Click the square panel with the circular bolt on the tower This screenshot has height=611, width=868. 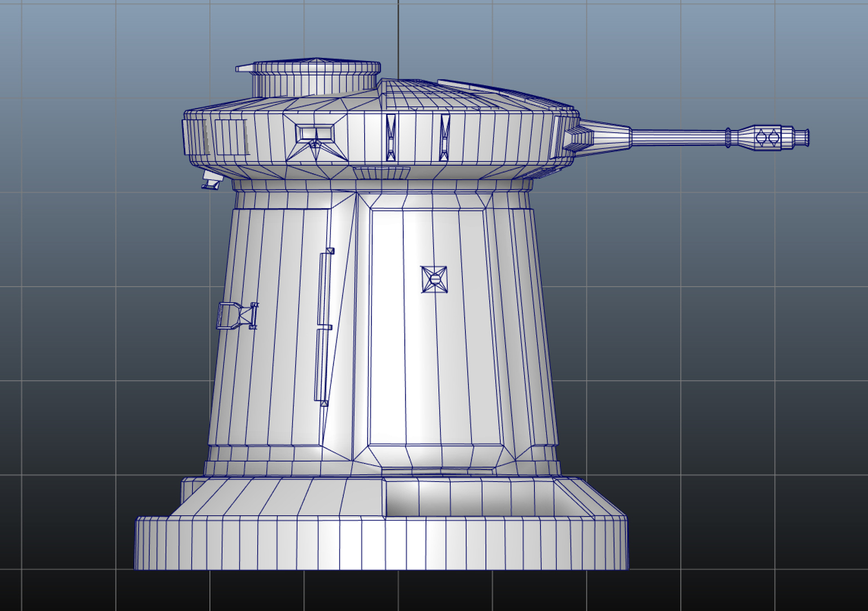pyautogui.click(x=434, y=279)
